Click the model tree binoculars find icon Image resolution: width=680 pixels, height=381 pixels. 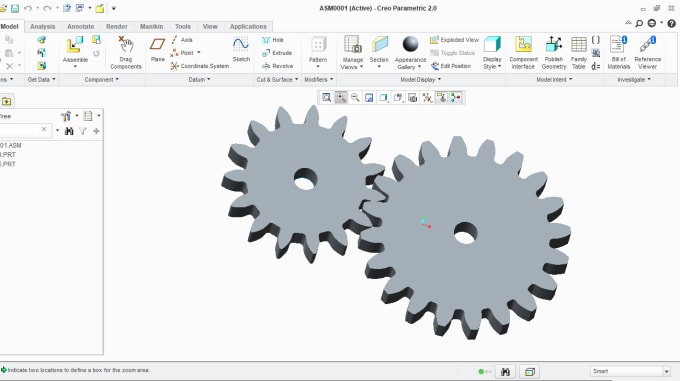pos(69,131)
